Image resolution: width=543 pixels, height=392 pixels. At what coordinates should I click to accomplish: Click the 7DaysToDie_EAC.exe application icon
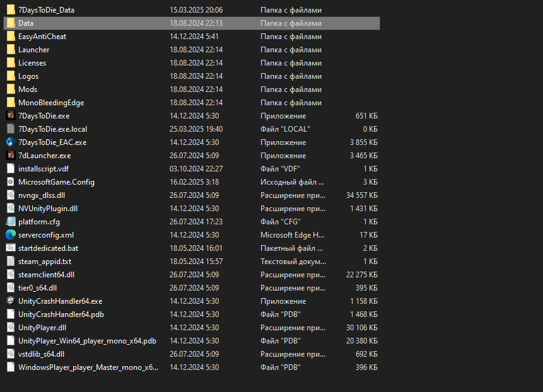(11, 142)
